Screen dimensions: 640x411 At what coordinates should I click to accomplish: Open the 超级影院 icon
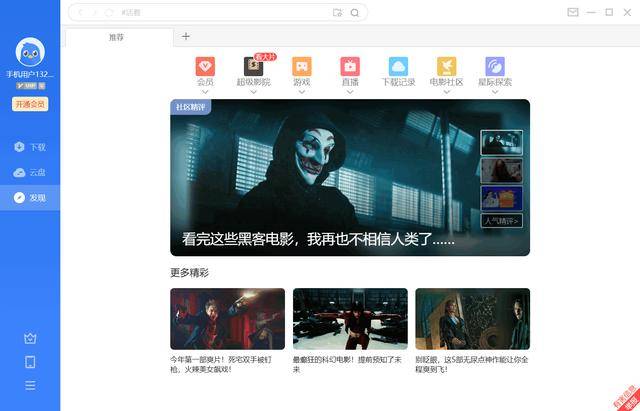253,67
